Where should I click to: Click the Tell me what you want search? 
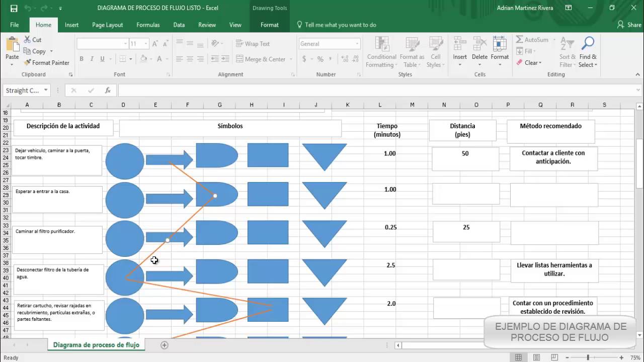tap(336, 25)
